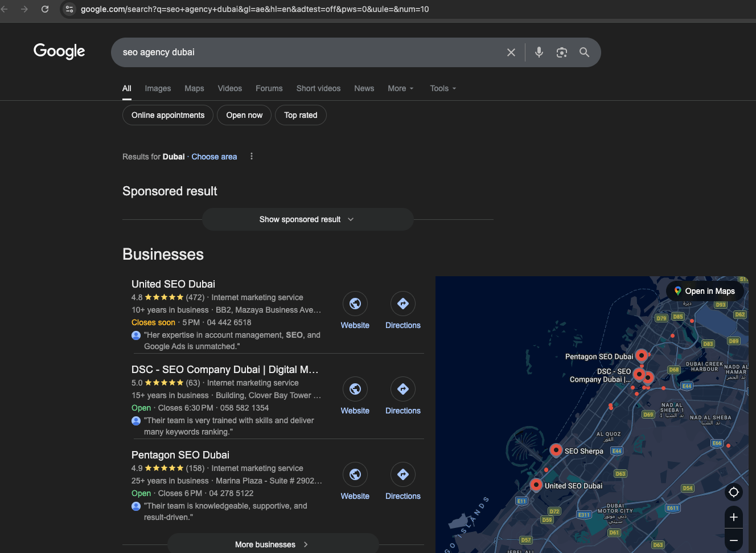Click the Choose area link
The image size is (756, 553).
coord(214,157)
